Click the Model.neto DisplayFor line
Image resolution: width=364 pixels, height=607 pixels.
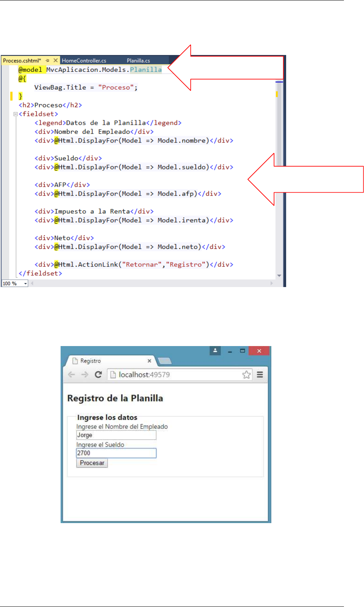pyautogui.click(x=130, y=246)
